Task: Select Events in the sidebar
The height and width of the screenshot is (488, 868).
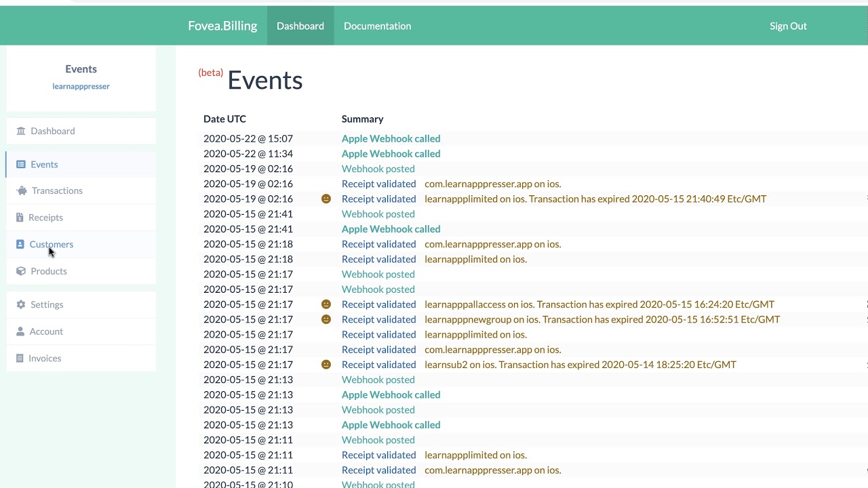Action: tap(81, 164)
